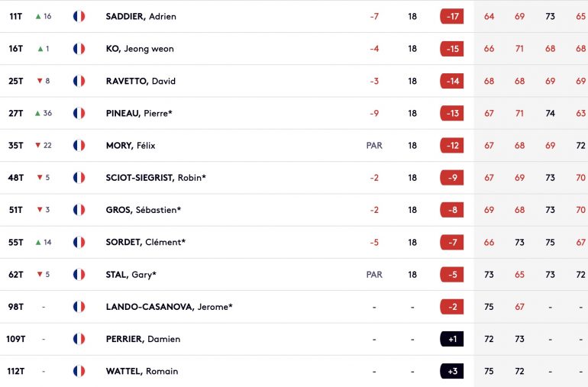Click the French flag next to KO, Jeong weon
This screenshot has width=588, height=387.
[79, 49]
